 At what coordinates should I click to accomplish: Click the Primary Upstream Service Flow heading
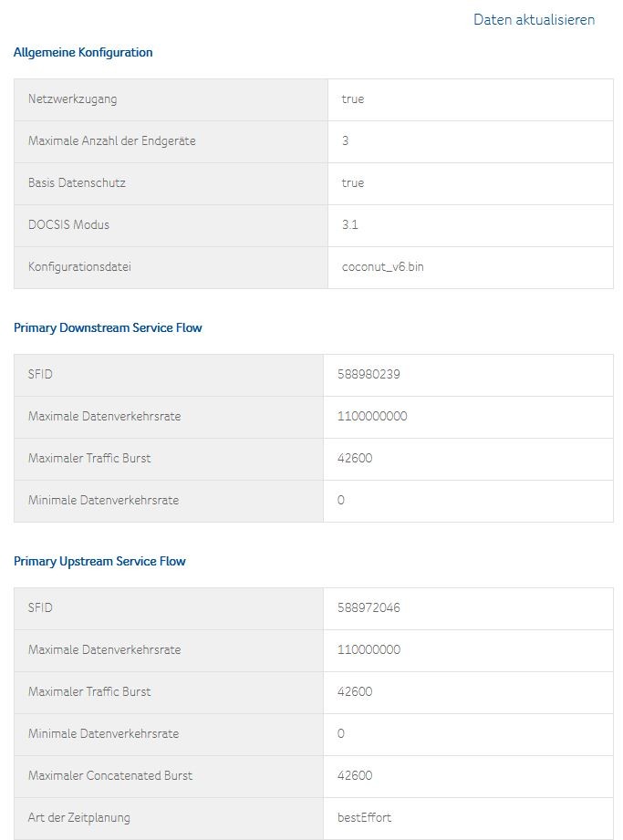click(99, 561)
